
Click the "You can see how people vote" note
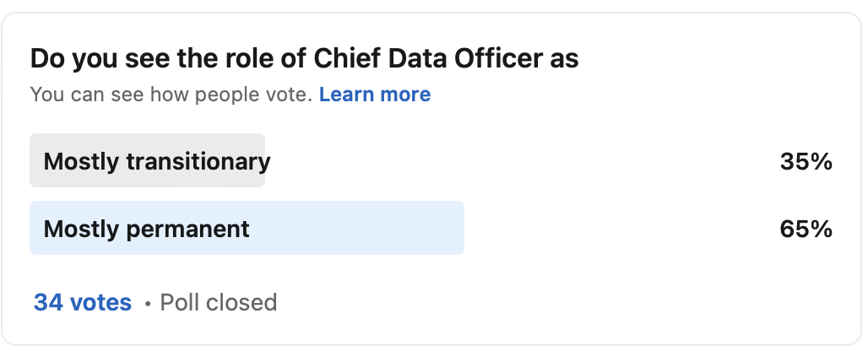(x=171, y=94)
